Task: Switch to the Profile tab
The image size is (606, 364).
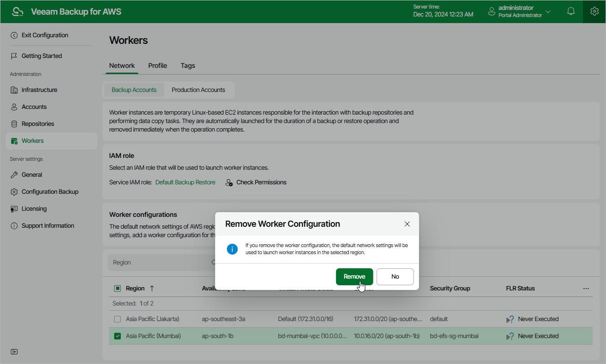Action: point(158,66)
